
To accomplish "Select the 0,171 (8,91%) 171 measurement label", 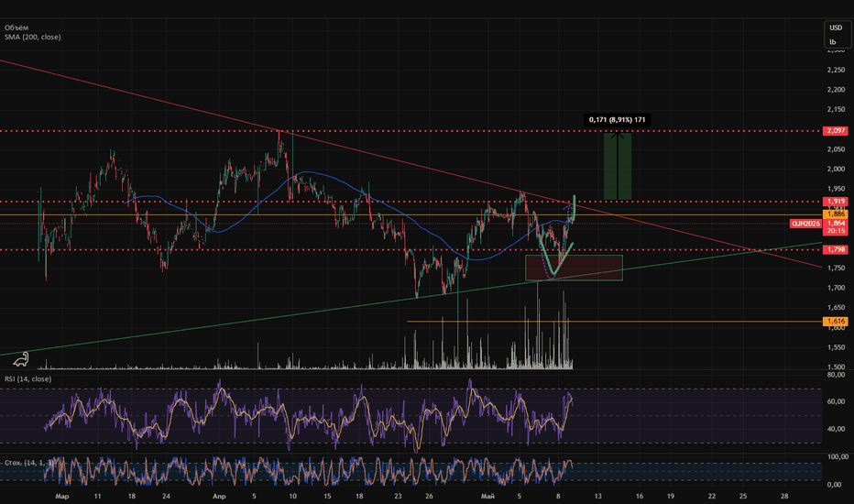I will (x=617, y=120).
